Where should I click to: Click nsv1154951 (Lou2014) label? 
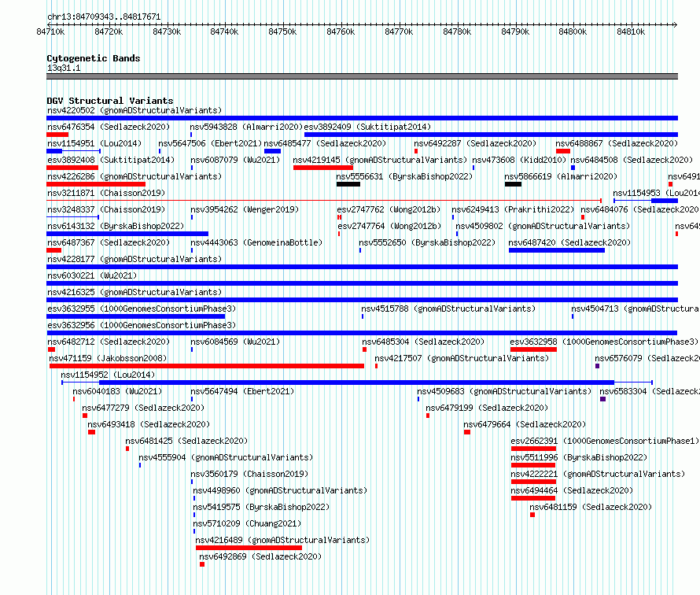pyautogui.click(x=94, y=143)
